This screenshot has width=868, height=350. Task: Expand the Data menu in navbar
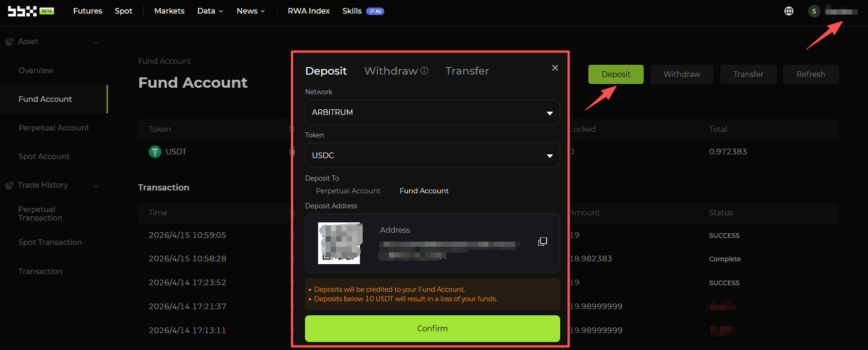tap(210, 11)
